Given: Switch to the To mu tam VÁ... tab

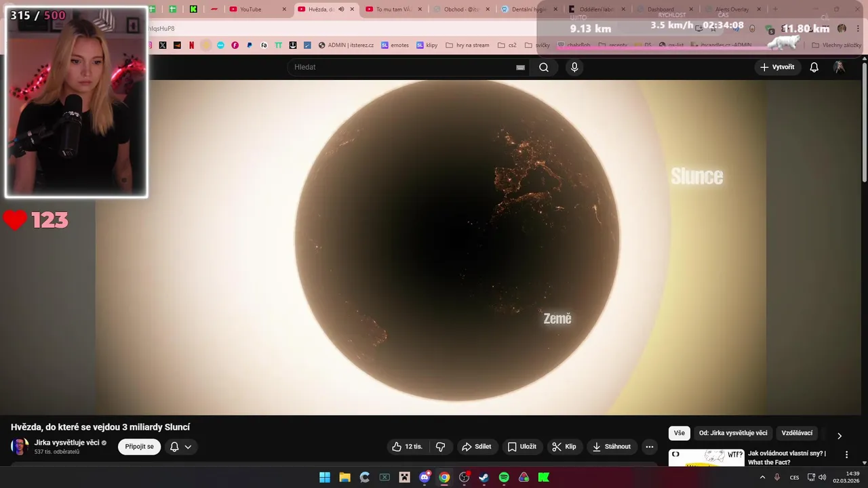Looking at the screenshot, I should (x=393, y=9).
